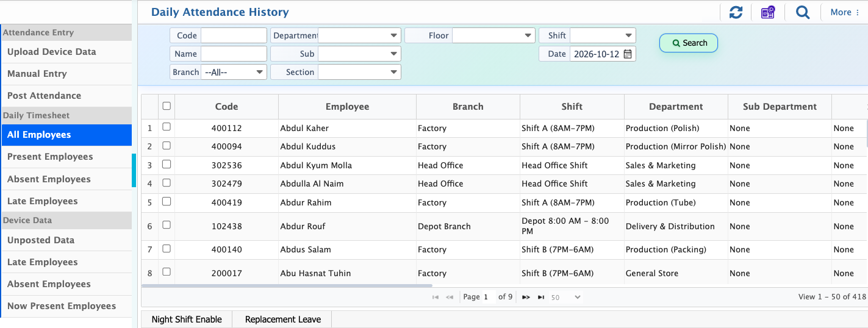This screenshot has height=328, width=868.
Task: Expand the Floor dropdown
Action: [x=493, y=35]
